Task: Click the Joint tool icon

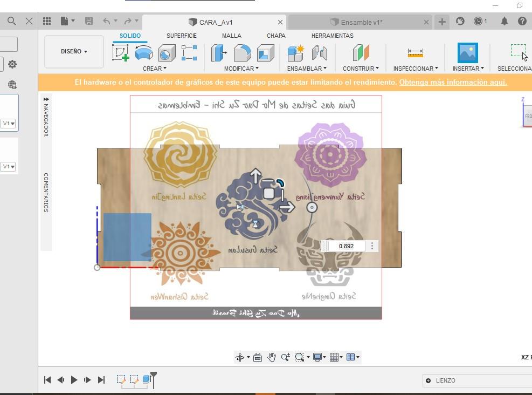Action: click(320, 53)
